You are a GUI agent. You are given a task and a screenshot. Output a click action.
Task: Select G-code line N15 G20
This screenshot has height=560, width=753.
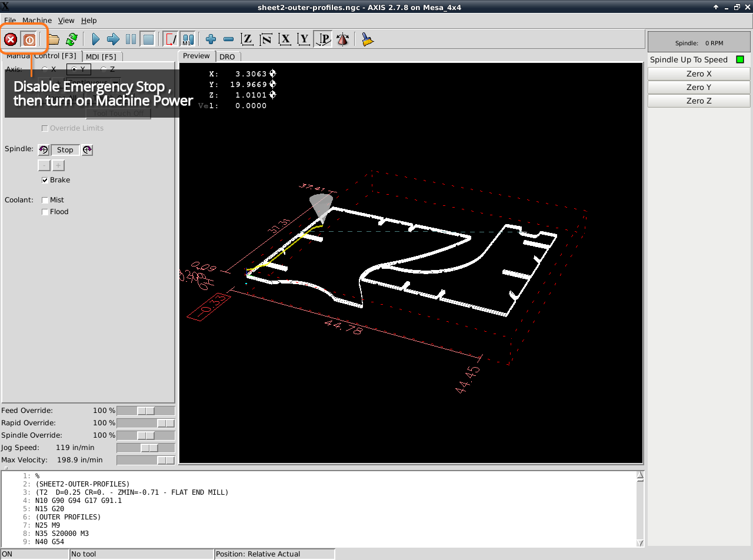coord(50,509)
